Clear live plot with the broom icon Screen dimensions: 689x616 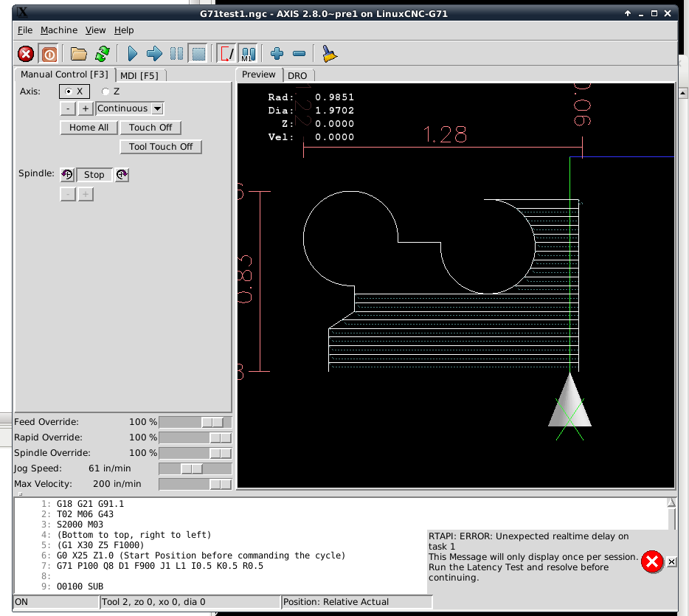point(329,54)
